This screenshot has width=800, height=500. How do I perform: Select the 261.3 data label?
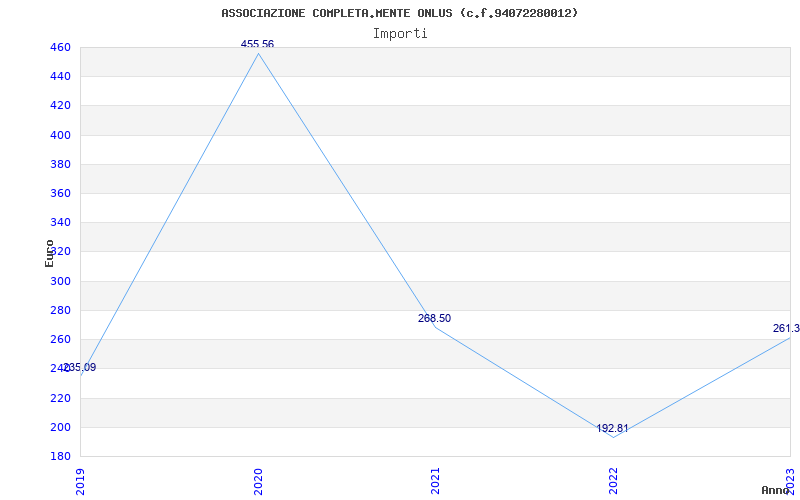click(786, 329)
